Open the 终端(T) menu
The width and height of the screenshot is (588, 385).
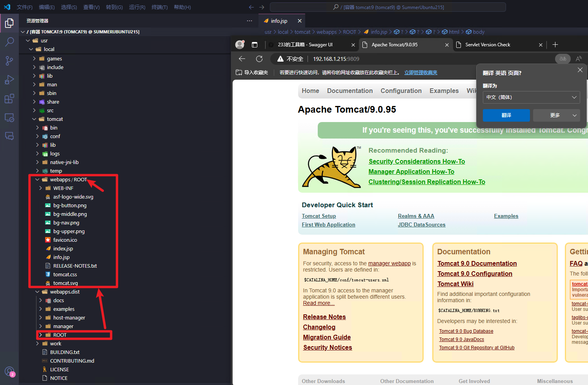click(160, 7)
